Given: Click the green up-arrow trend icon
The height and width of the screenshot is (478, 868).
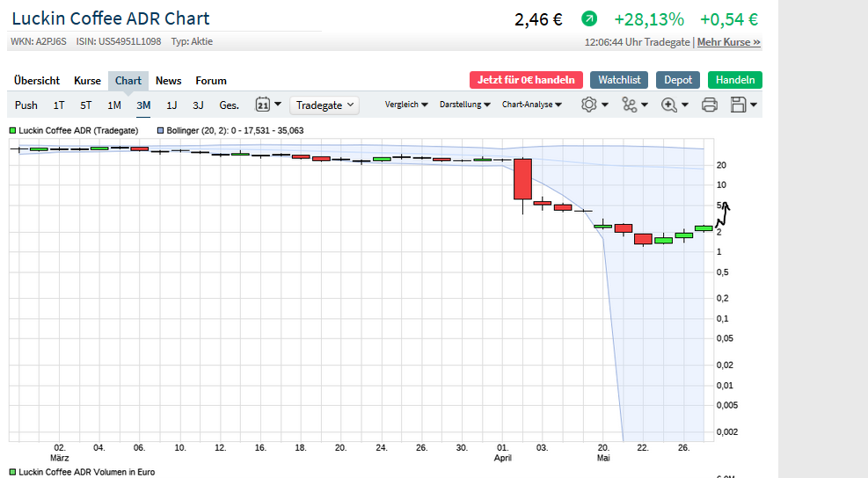Looking at the screenshot, I should (589, 19).
